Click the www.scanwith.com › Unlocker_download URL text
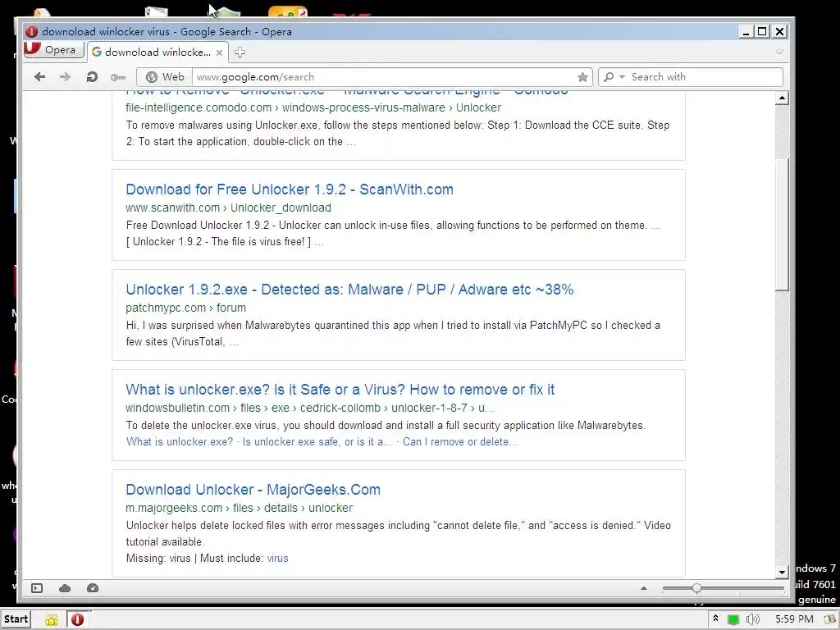 pyautogui.click(x=228, y=208)
